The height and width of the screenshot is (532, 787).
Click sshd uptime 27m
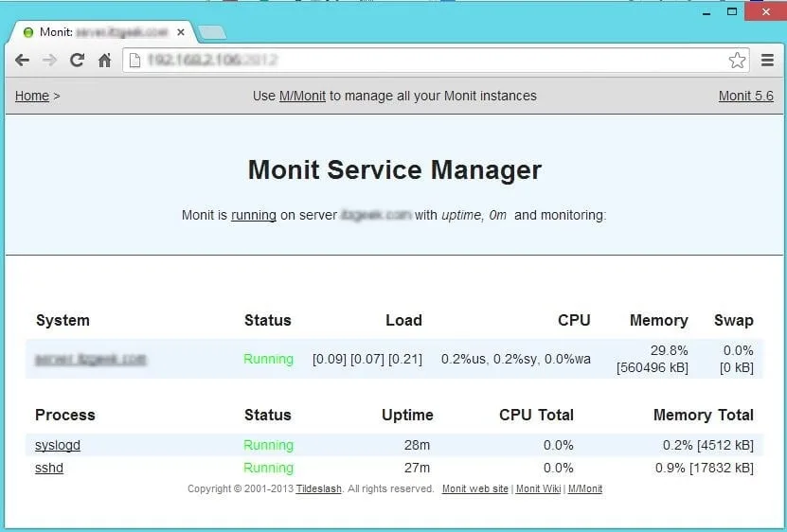[417, 468]
